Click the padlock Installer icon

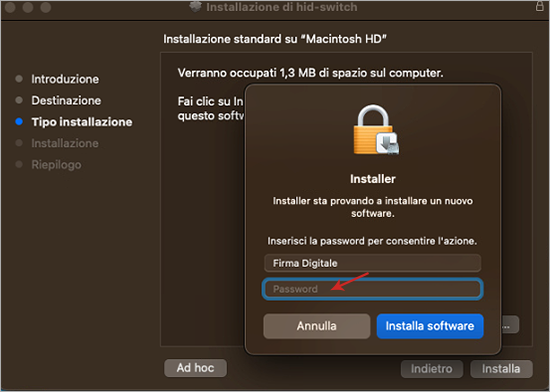click(x=376, y=130)
